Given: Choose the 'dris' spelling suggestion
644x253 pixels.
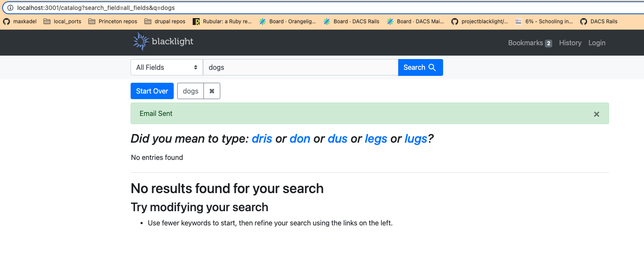Looking at the screenshot, I should tap(262, 139).
